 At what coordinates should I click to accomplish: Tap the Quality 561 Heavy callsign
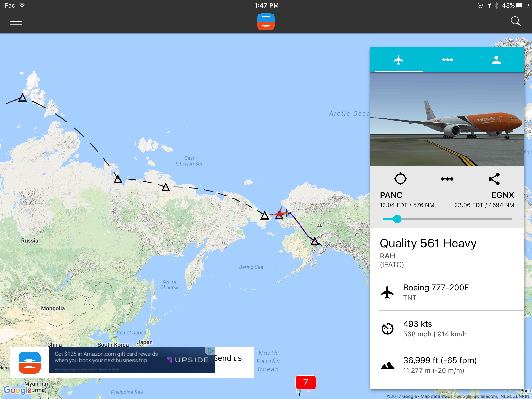coord(428,243)
